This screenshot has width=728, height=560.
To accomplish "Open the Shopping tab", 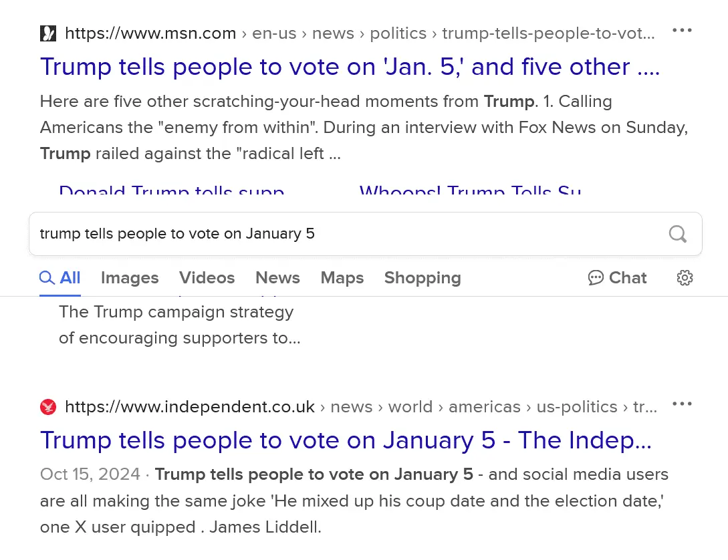I will pyautogui.click(x=422, y=278).
